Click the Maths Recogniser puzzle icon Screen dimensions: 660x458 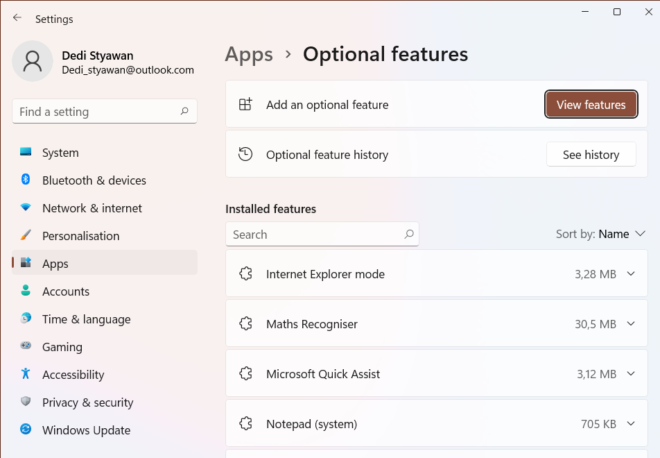pyautogui.click(x=246, y=324)
